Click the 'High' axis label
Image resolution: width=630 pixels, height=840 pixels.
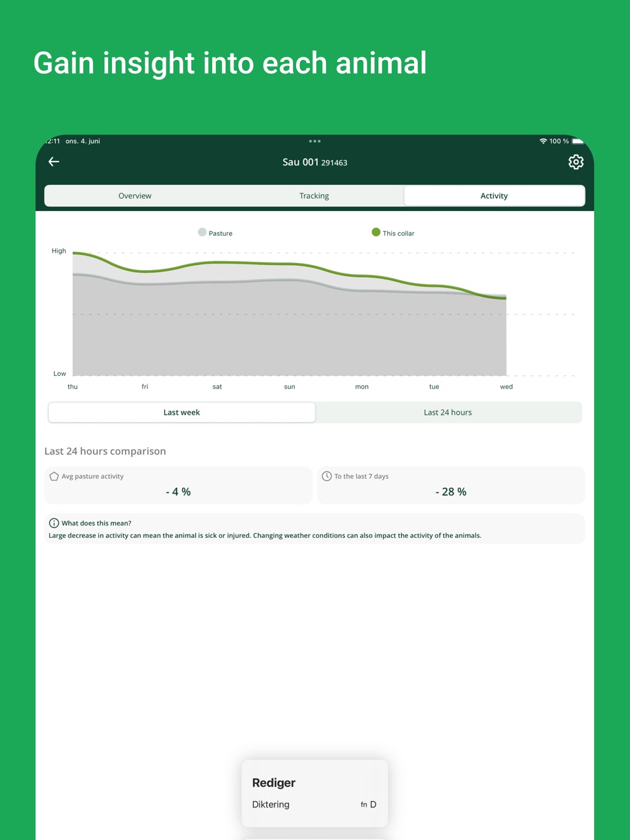click(x=59, y=251)
